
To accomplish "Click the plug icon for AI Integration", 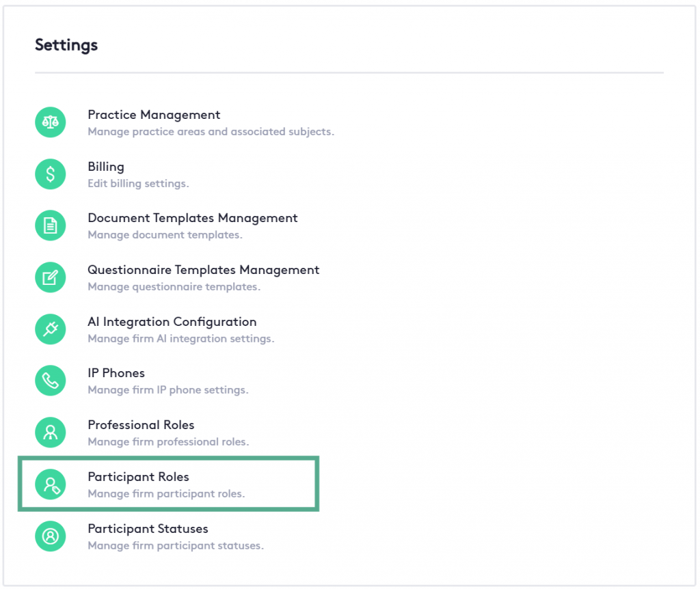I will click(x=51, y=329).
